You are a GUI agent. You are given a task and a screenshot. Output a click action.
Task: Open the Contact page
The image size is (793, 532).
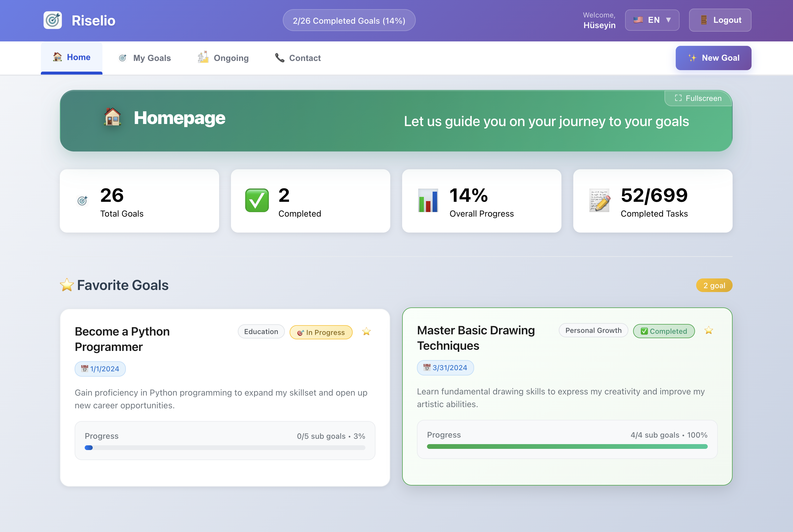tap(304, 58)
